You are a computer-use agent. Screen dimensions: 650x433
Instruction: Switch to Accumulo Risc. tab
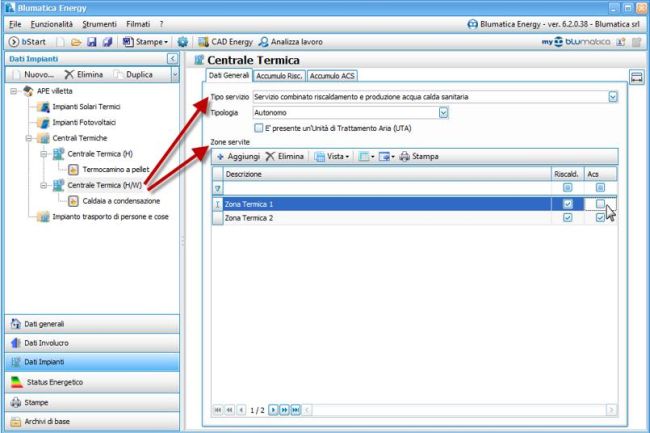point(279,76)
